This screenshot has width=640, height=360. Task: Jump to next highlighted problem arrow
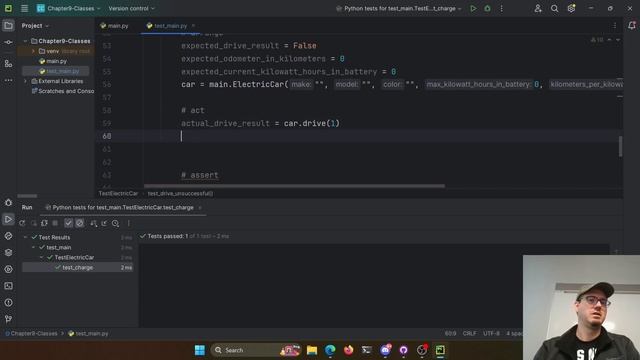tap(618, 40)
